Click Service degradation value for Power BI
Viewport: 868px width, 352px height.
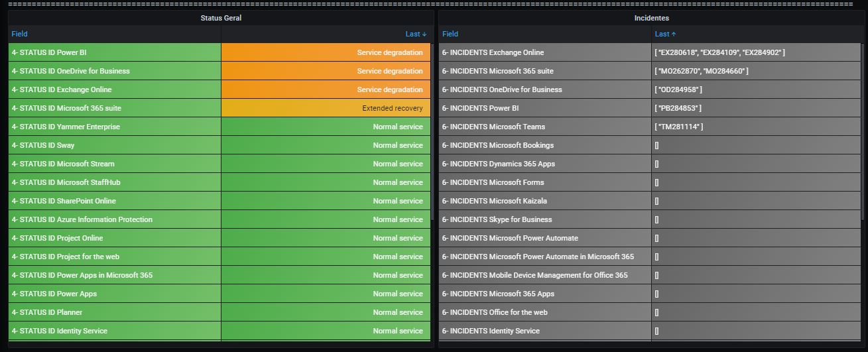(326, 52)
